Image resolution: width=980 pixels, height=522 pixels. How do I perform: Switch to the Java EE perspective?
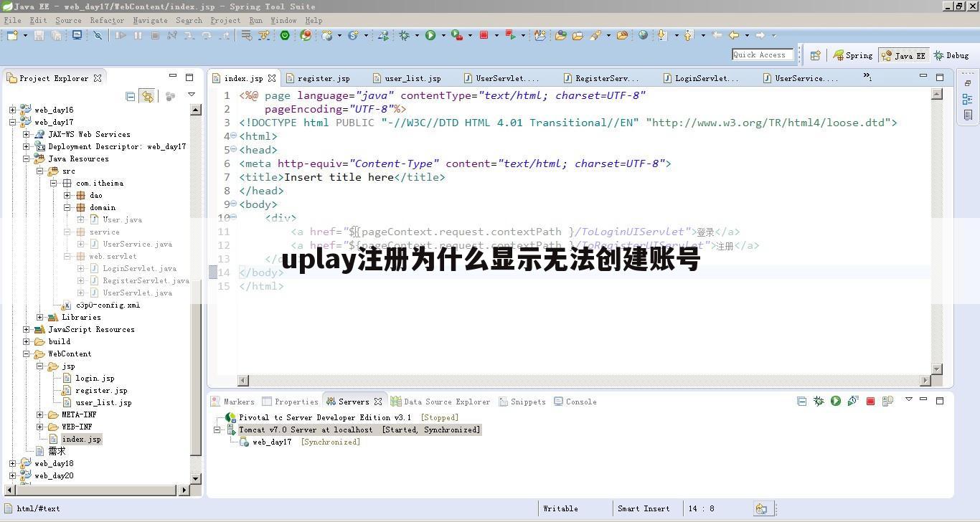pyautogui.click(x=904, y=55)
